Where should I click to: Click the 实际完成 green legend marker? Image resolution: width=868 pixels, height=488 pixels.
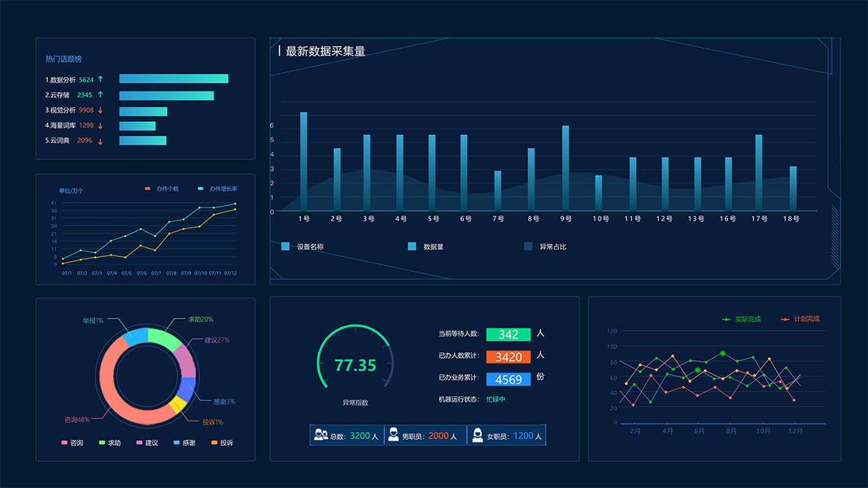pyautogui.click(x=726, y=320)
